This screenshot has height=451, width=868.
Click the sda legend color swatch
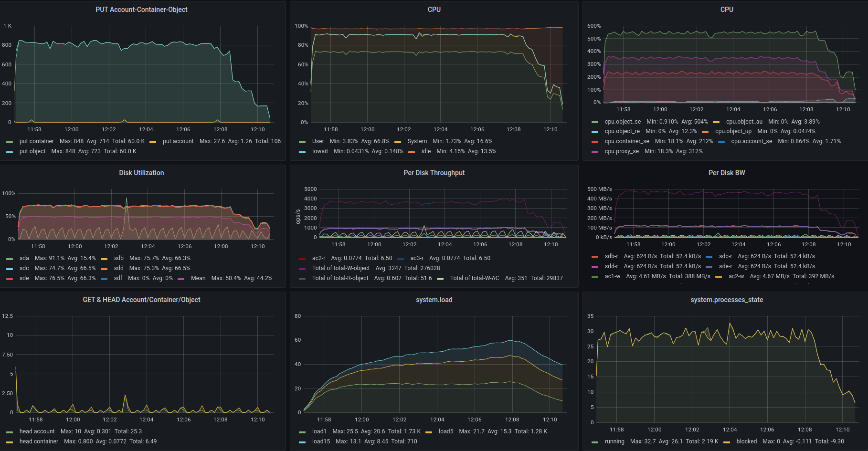tap(10, 259)
